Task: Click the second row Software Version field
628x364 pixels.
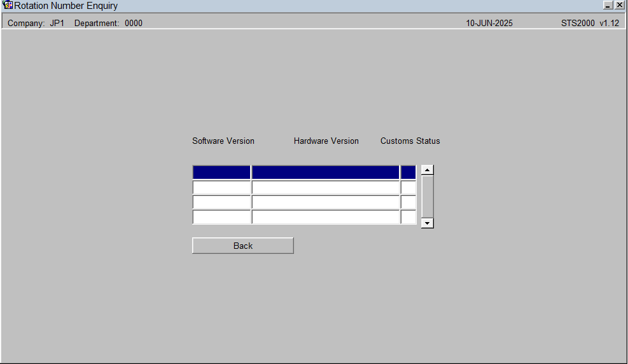Action: tap(221, 187)
